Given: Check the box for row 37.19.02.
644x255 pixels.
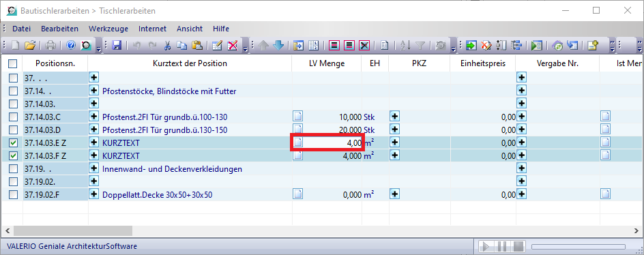Looking at the screenshot, I should [x=14, y=181].
